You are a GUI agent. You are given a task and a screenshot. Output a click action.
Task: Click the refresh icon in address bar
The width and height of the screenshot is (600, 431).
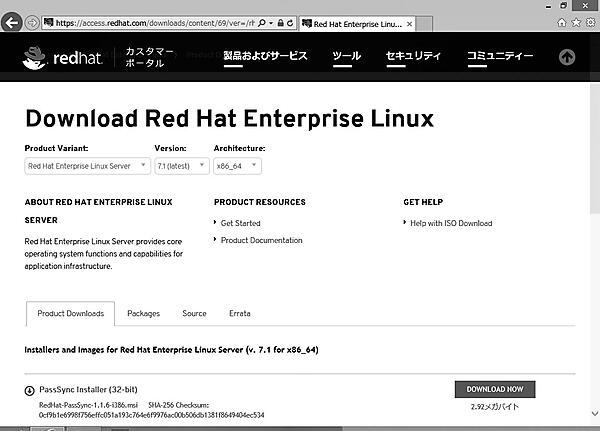[288, 22]
